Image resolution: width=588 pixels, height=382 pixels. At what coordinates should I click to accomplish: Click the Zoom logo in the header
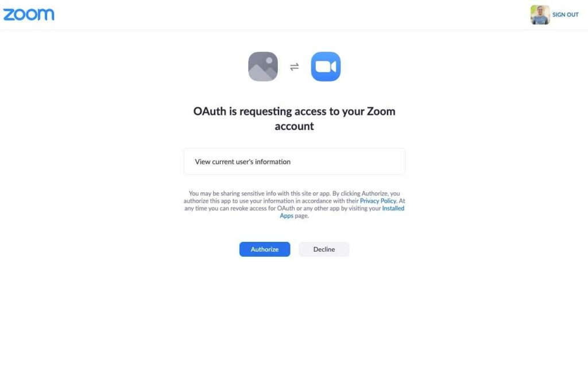click(x=29, y=14)
